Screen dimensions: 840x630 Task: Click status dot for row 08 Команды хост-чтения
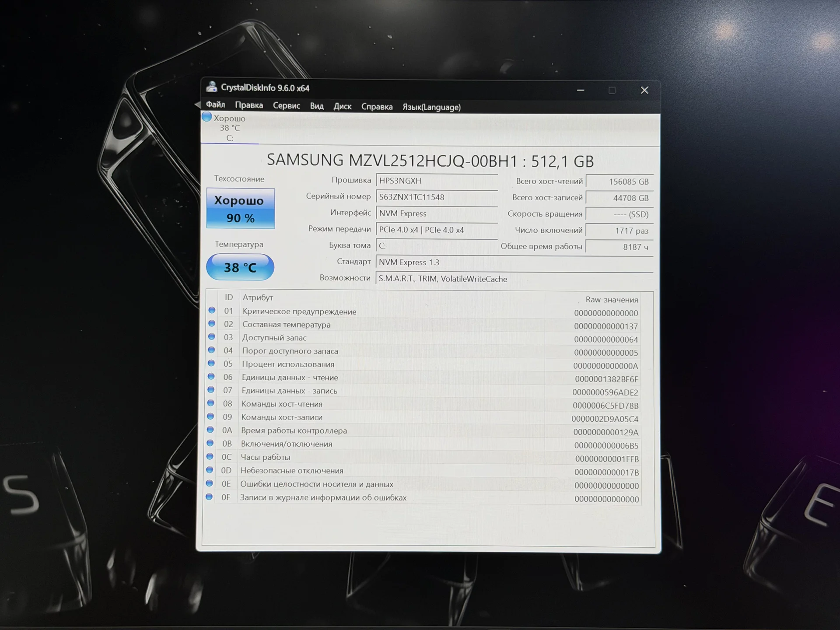(x=211, y=403)
